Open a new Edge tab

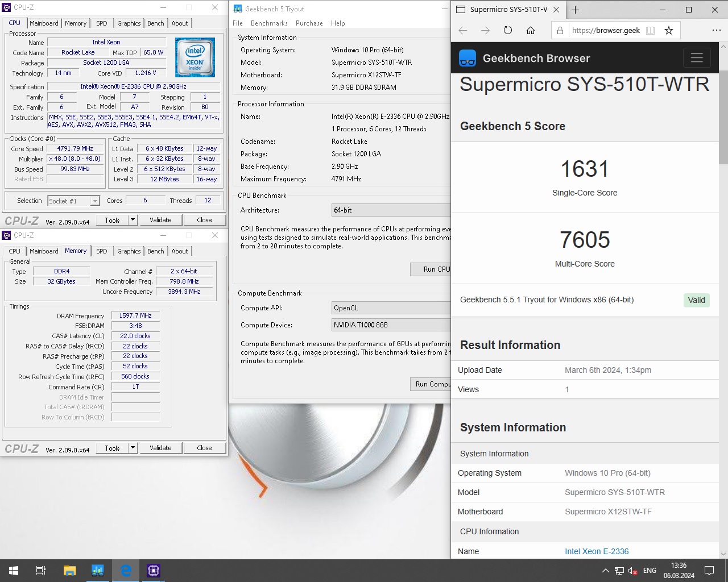pyautogui.click(x=575, y=10)
